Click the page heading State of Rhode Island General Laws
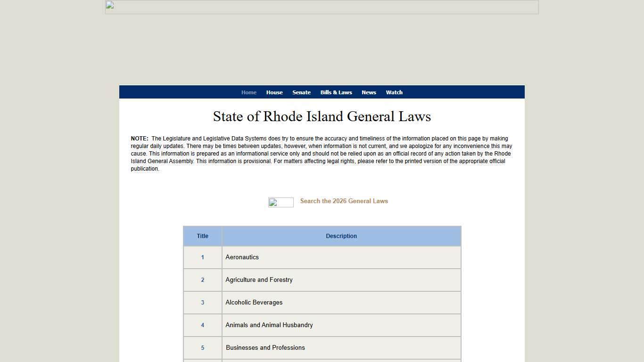 322,116
